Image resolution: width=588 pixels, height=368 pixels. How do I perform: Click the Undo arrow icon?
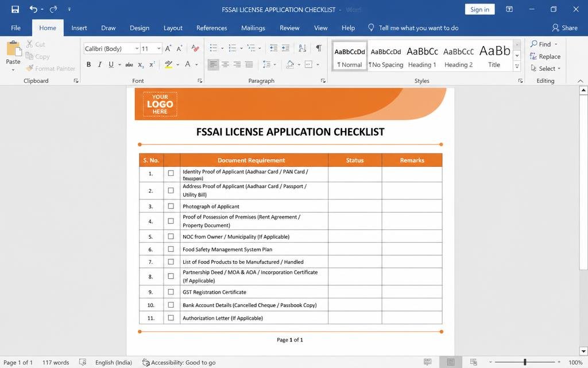[x=33, y=9]
